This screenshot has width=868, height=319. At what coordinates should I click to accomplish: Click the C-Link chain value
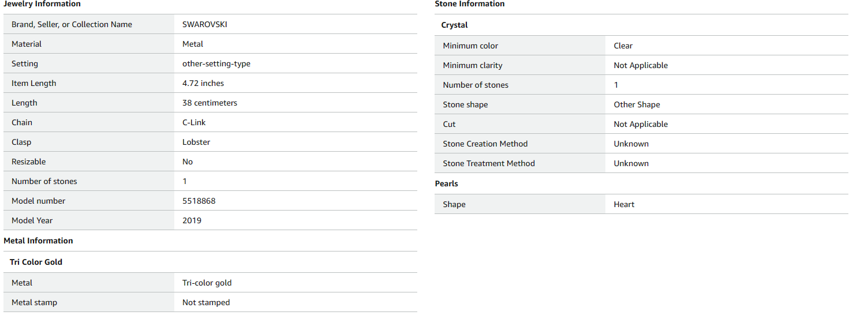point(194,122)
